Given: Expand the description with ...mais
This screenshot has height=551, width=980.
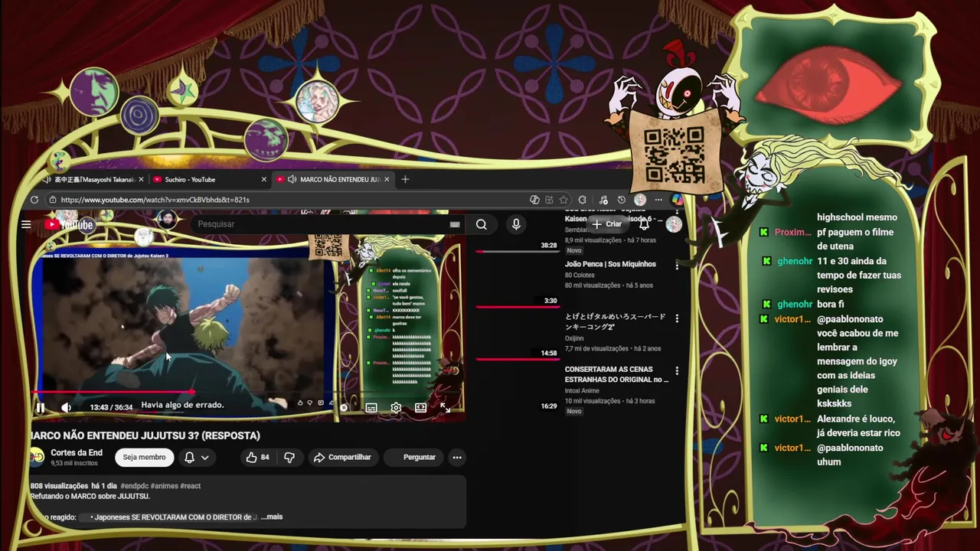Looking at the screenshot, I should point(272,517).
